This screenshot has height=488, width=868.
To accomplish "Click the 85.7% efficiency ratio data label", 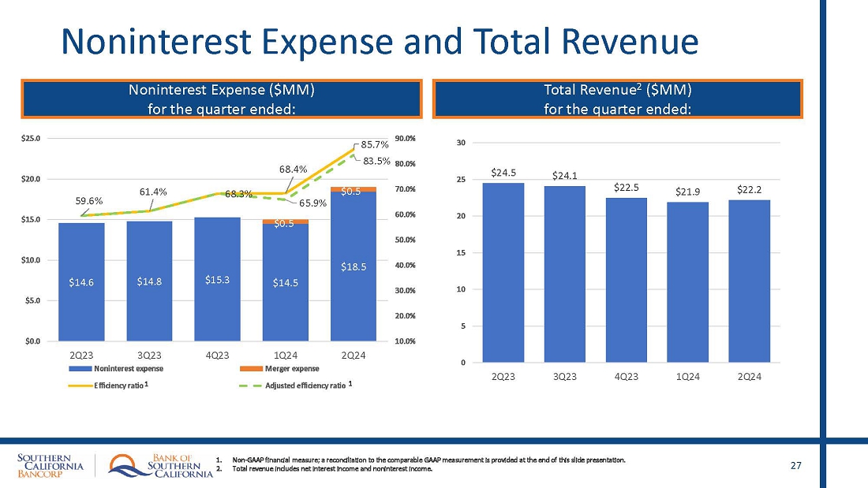I will 373,145.
